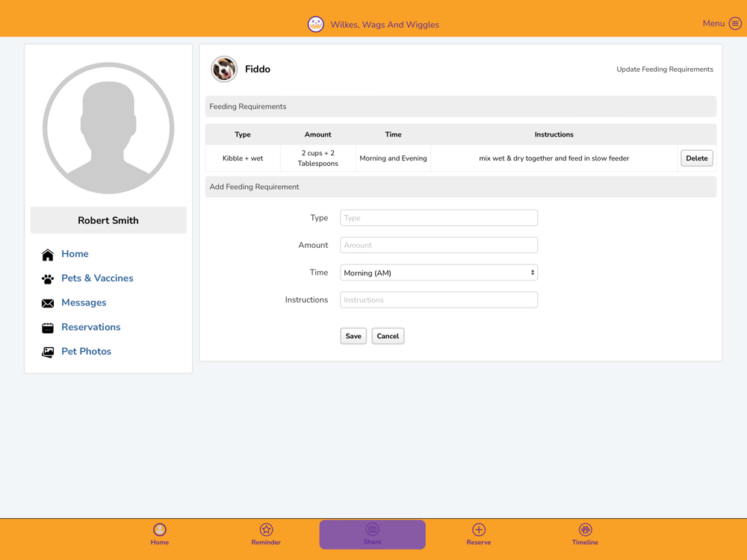Image resolution: width=747 pixels, height=560 pixels.
Task: Click the Add Feeding Requirement section header
Action: pyautogui.click(x=461, y=187)
